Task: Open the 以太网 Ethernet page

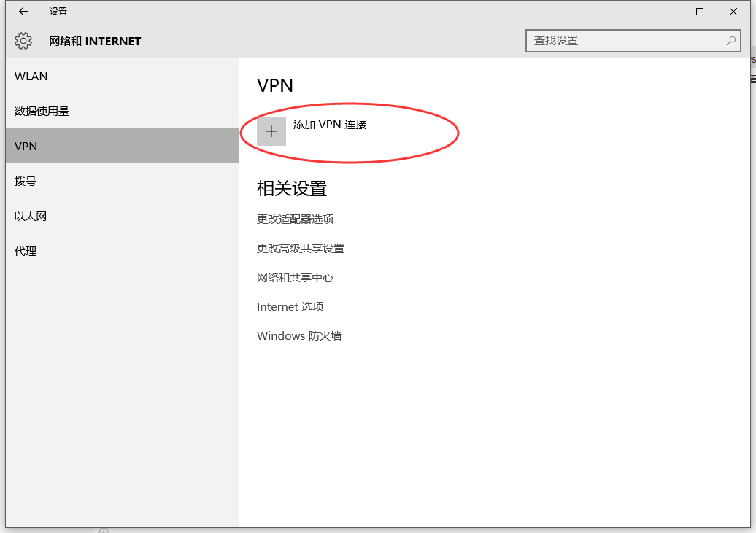Action: [123, 217]
